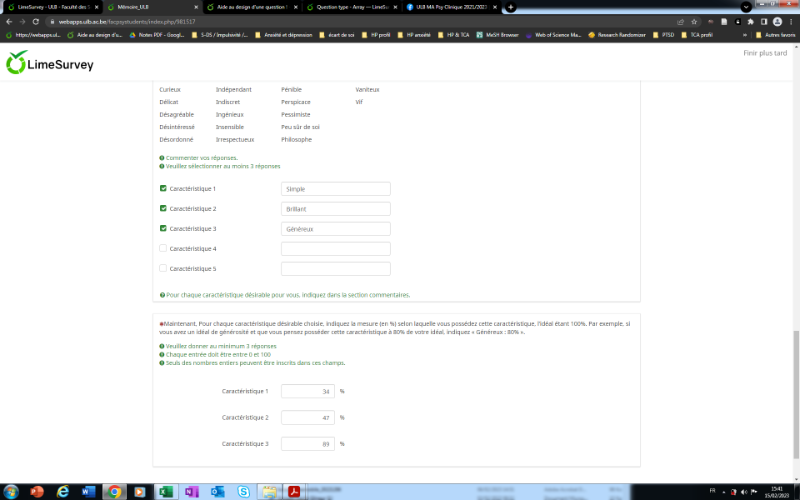
Task: Click the Finir plus tard link
Action: click(766, 53)
